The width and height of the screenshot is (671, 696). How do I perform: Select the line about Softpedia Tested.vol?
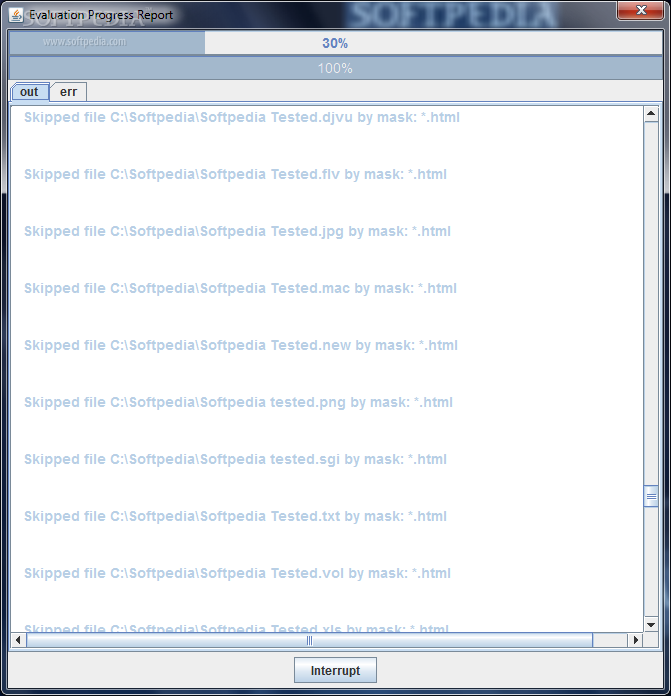click(x=237, y=573)
